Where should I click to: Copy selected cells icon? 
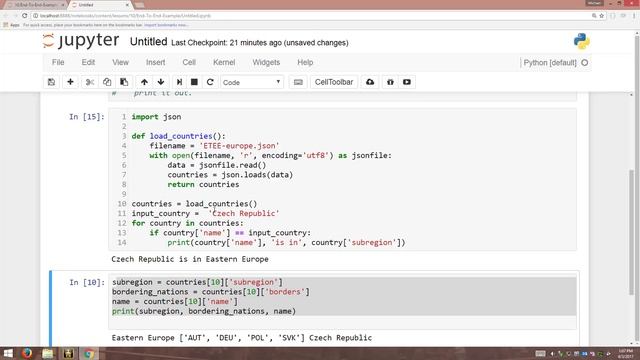point(107,82)
